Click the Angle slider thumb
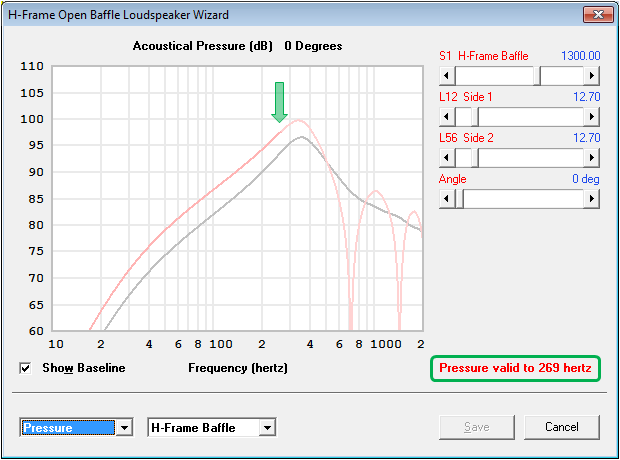This screenshot has width=620, height=460. tap(459, 199)
